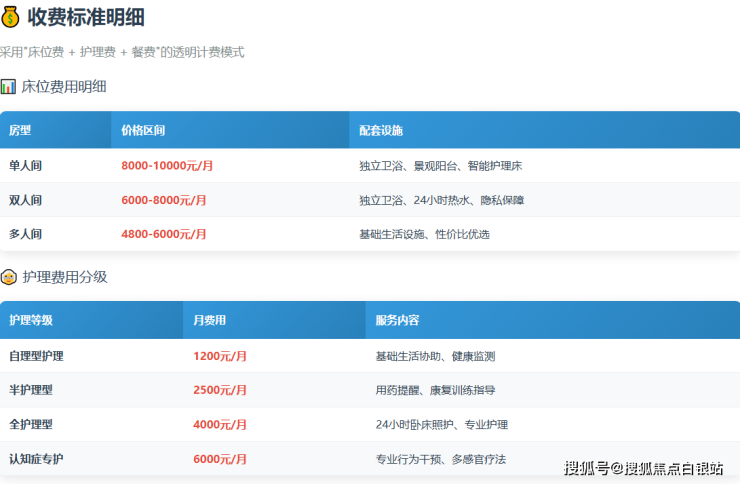Click the 价格区间 column header
The width and height of the screenshot is (740, 484).
143,130
